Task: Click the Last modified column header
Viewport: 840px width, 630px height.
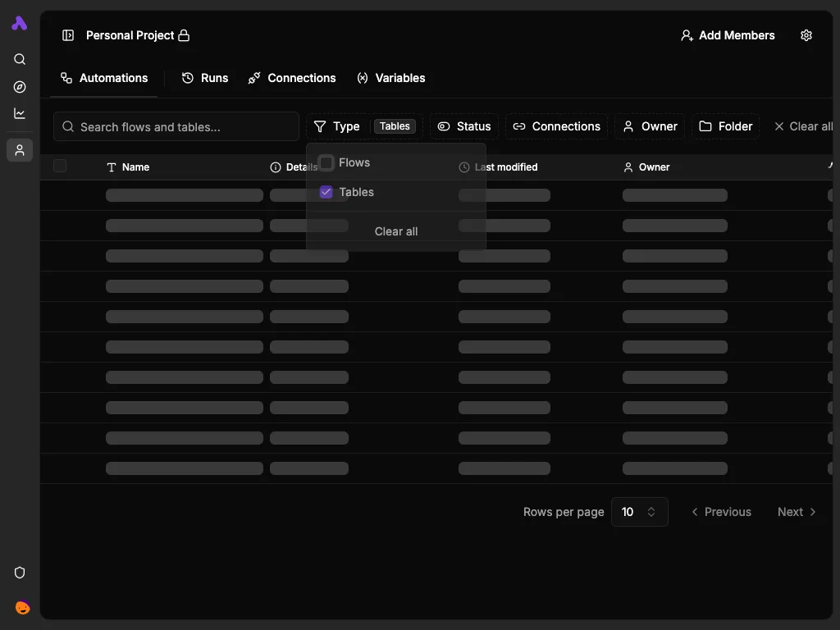Action: click(498, 167)
